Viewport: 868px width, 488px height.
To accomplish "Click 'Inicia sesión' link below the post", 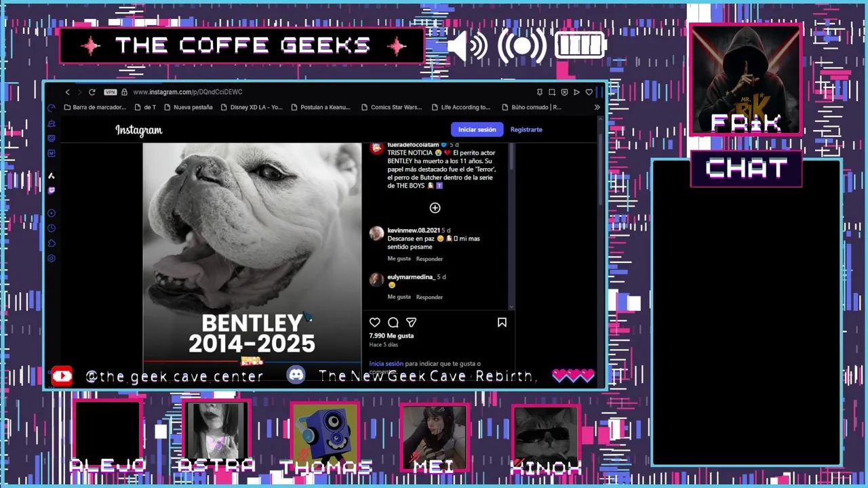I will (x=386, y=364).
